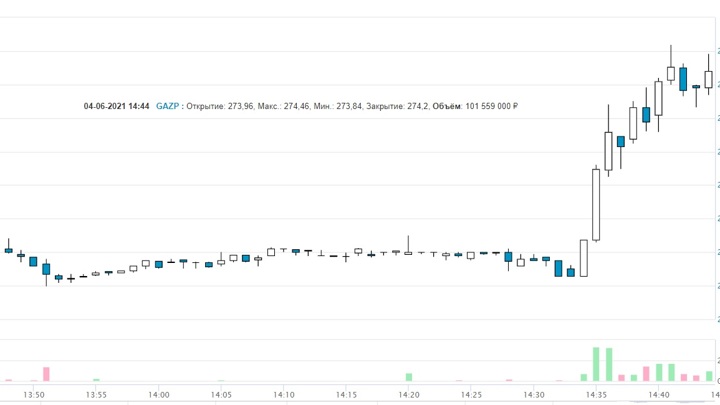This screenshot has height=405, width=720.
Task: Select the 14:30 time axis label
Action: coord(533,395)
